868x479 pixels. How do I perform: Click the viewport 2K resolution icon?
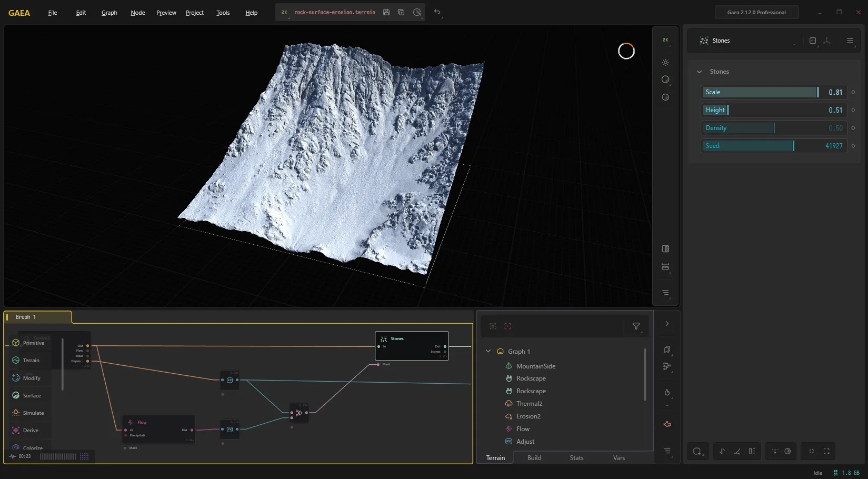click(665, 40)
